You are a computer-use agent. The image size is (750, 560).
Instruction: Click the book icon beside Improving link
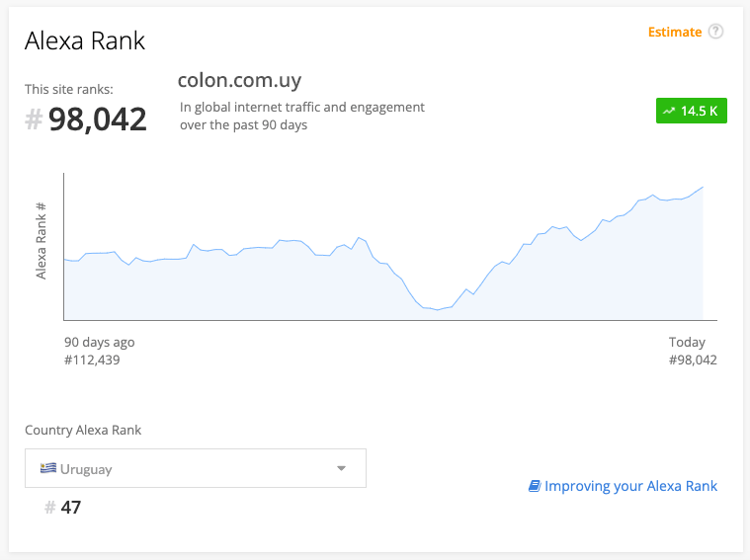[x=535, y=486]
